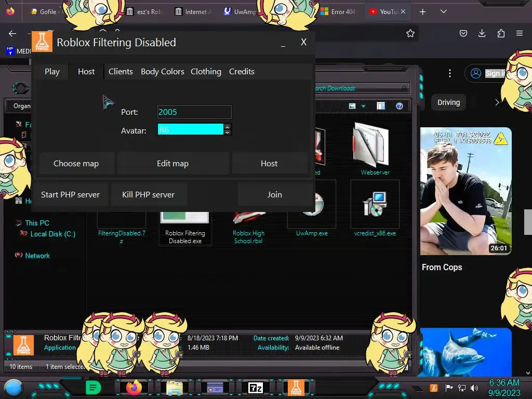Viewport: 532px width, 399px height.
Task: Switch to the UwAmp browser tab
Action: [240, 12]
